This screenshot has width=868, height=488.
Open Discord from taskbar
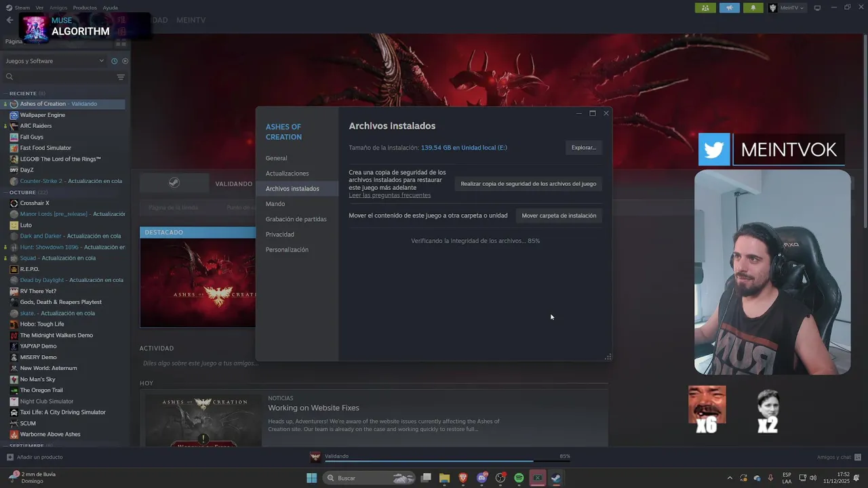tap(482, 478)
